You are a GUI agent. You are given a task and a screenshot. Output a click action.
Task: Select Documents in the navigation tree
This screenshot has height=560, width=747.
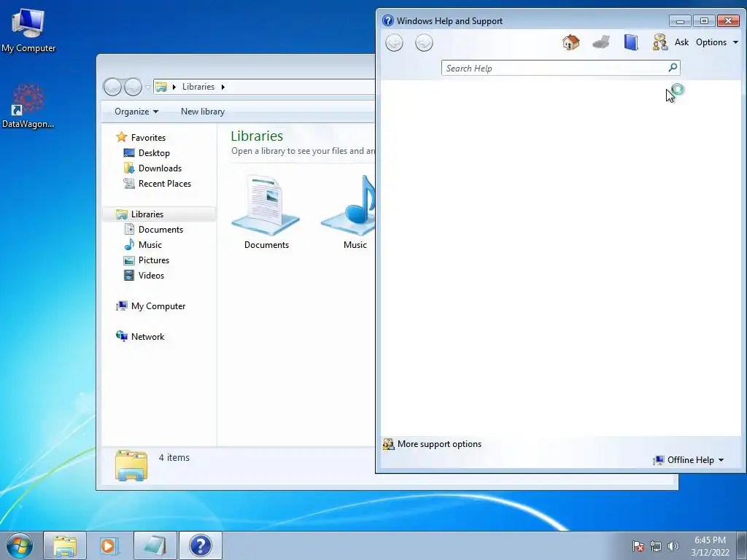point(160,230)
